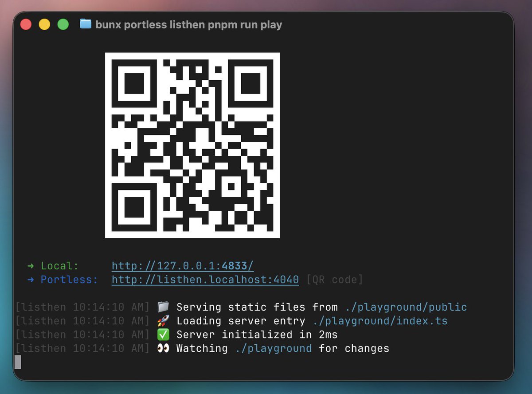
Task: Minimize the terminal with yellow button
Action: click(45, 24)
